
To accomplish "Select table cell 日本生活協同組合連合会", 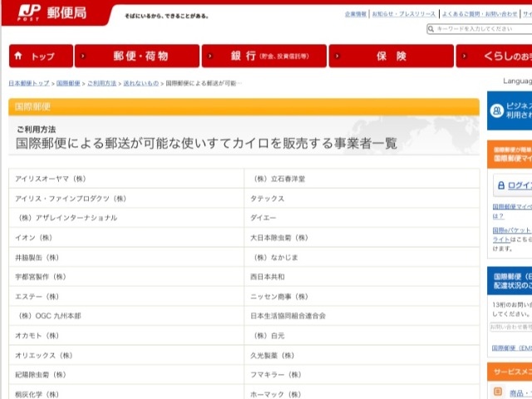I will 362,316.
